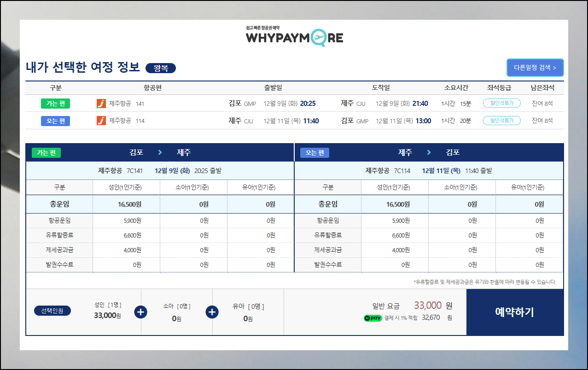Click 다른일정 검색 button
The image size is (588, 370).
(x=535, y=68)
